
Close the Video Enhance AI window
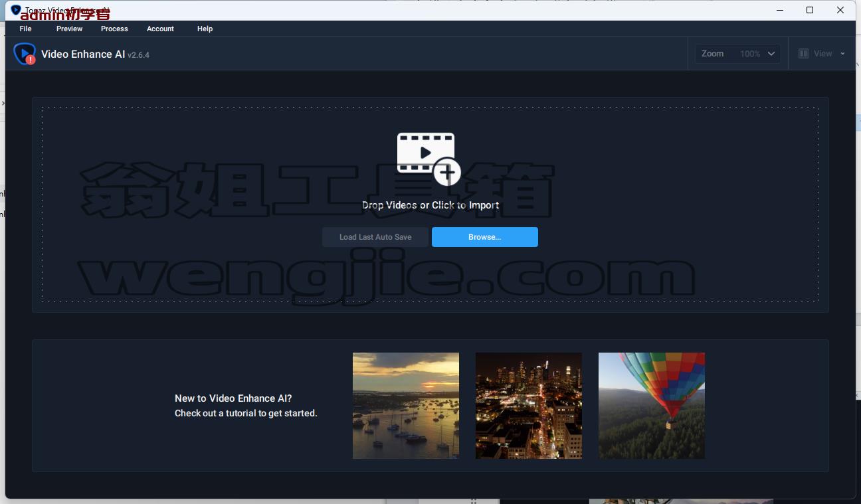click(840, 10)
